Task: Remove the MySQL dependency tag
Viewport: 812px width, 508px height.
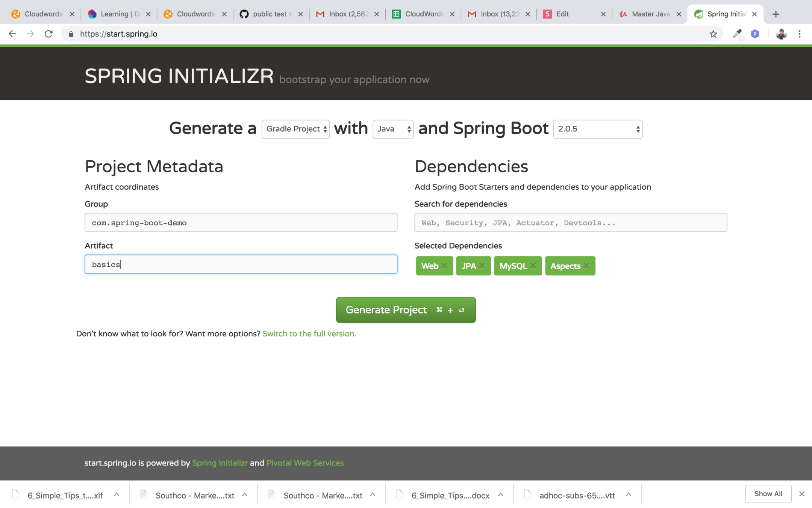Action: point(533,266)
